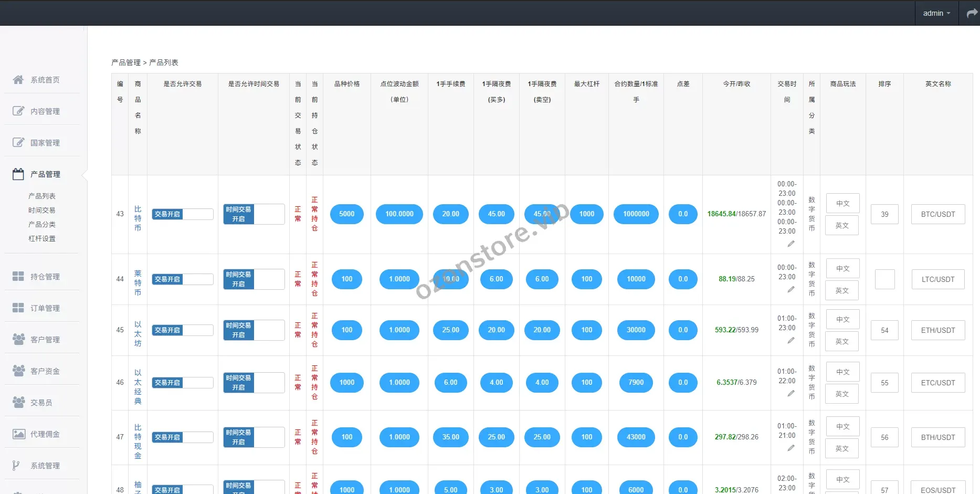Click pencil icon to edit BTC trading time
Image resolution: width=980 pixels, height=494 pixels.
tap(791, 244)
